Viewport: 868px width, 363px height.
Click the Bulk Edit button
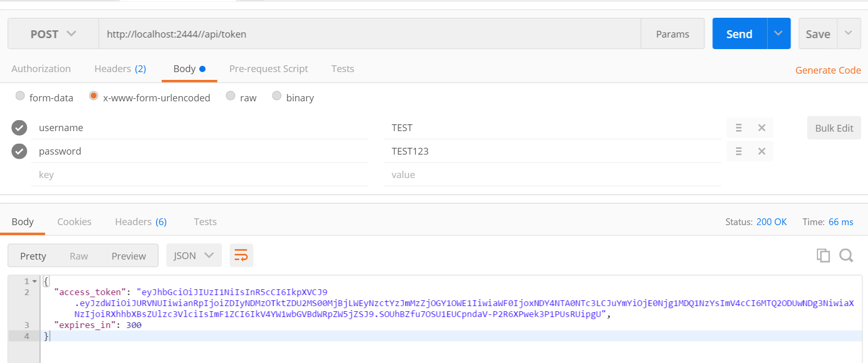point(834,128)
